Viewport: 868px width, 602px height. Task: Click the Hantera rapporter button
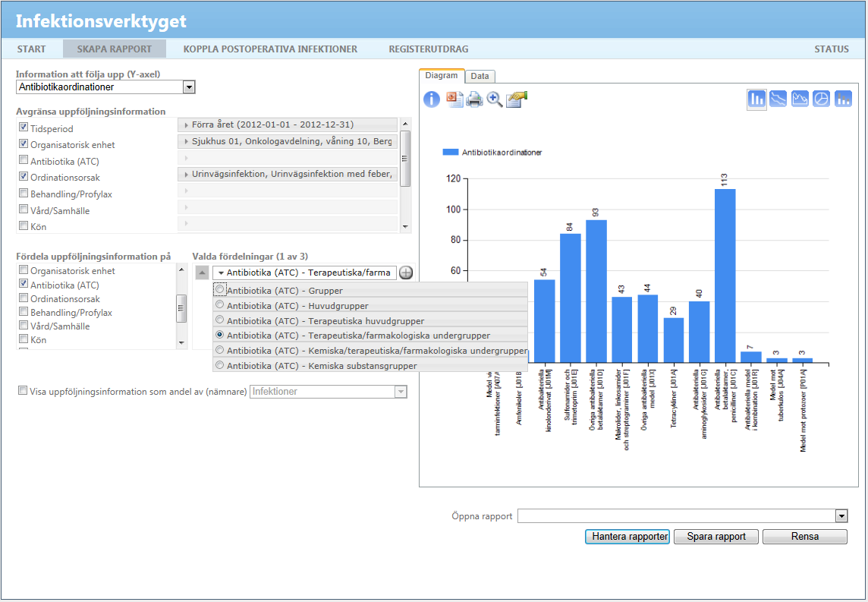coord(627,536)
